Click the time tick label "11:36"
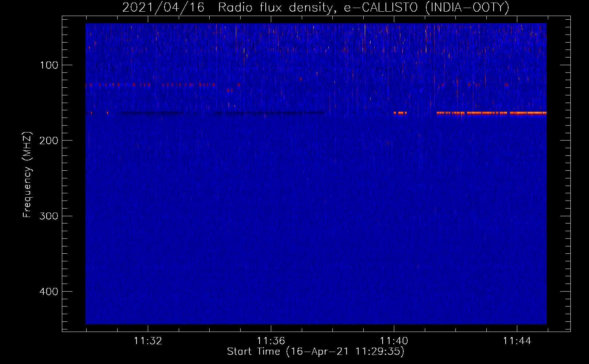589x364 pixels. [x=271, y=341]
